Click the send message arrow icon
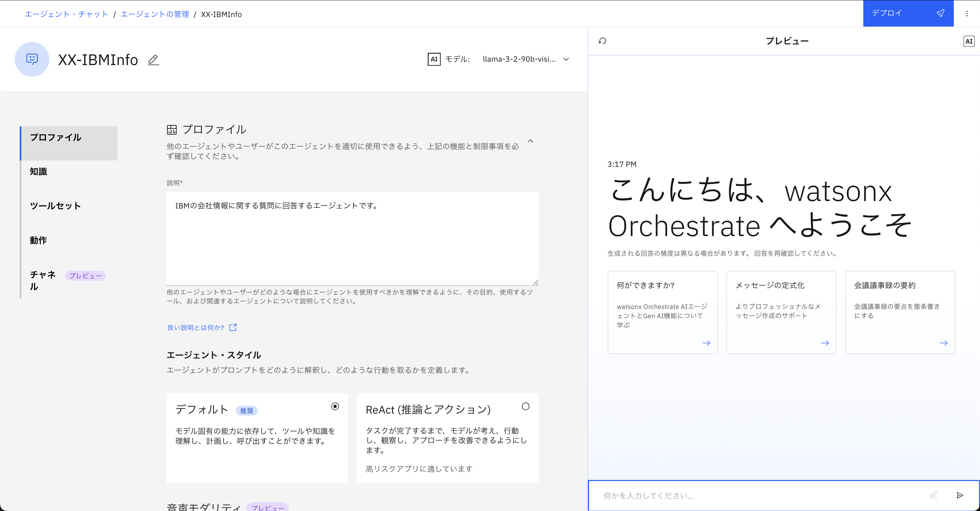 [x=960, y=495]
